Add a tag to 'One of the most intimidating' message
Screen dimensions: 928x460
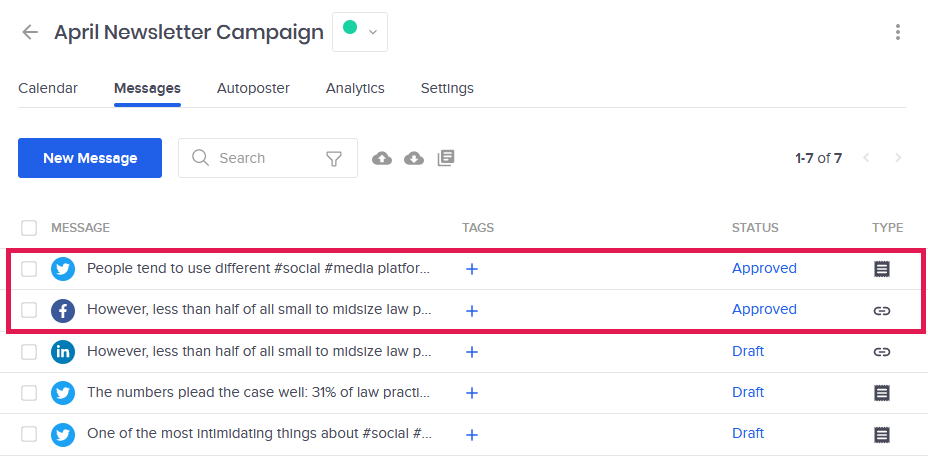pos(472,435)
